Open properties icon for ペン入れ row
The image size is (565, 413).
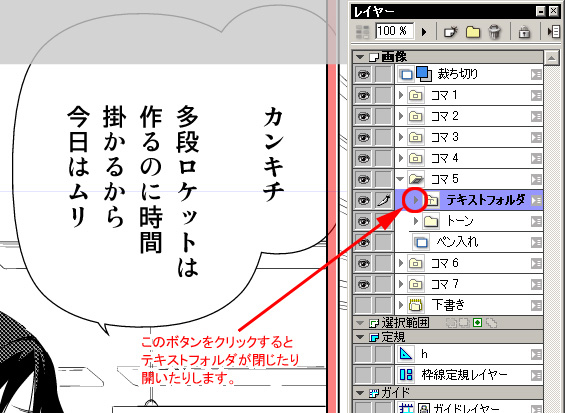coord(536,242)
